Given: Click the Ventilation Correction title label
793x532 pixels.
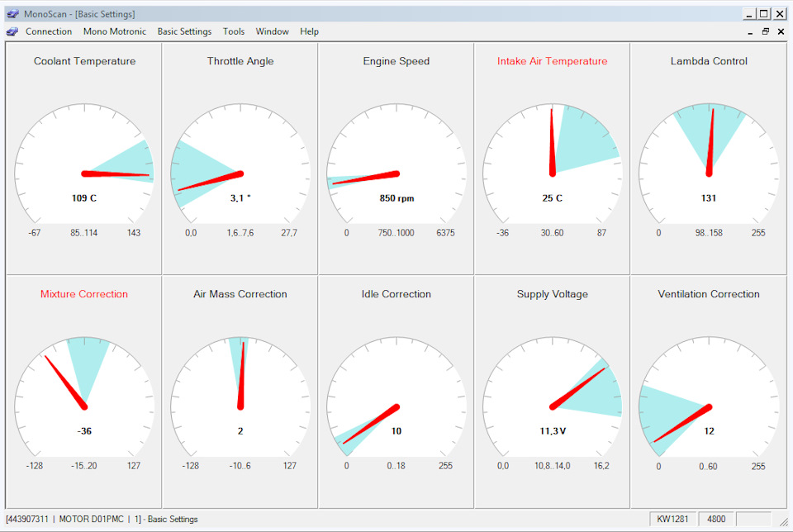Looking at the screenshot, I should point(709,294).
